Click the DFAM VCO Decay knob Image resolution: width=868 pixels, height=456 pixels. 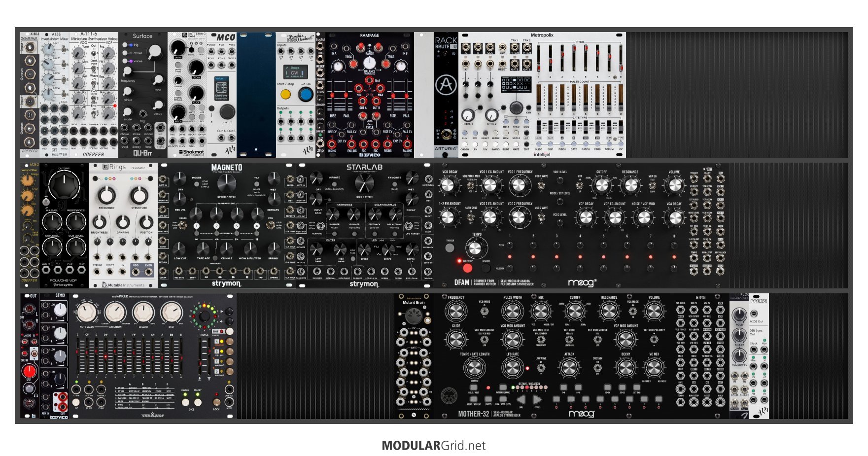click(448, 185)
